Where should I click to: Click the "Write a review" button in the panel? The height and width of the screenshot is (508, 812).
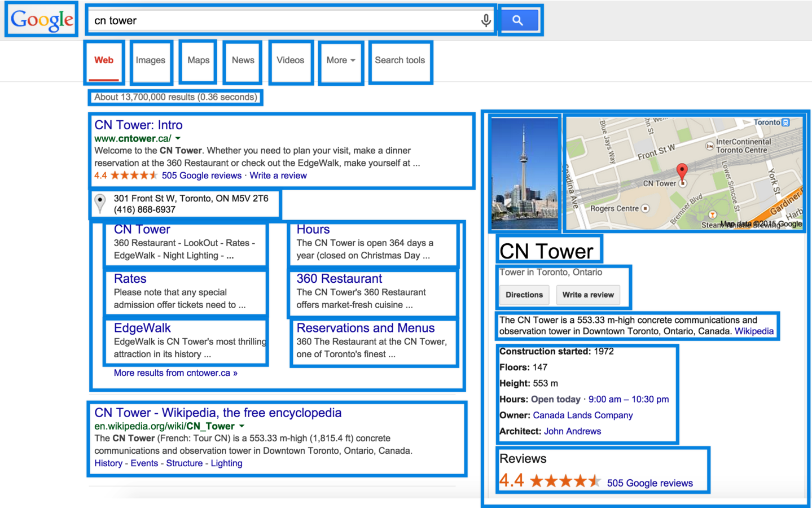(588, 295)
